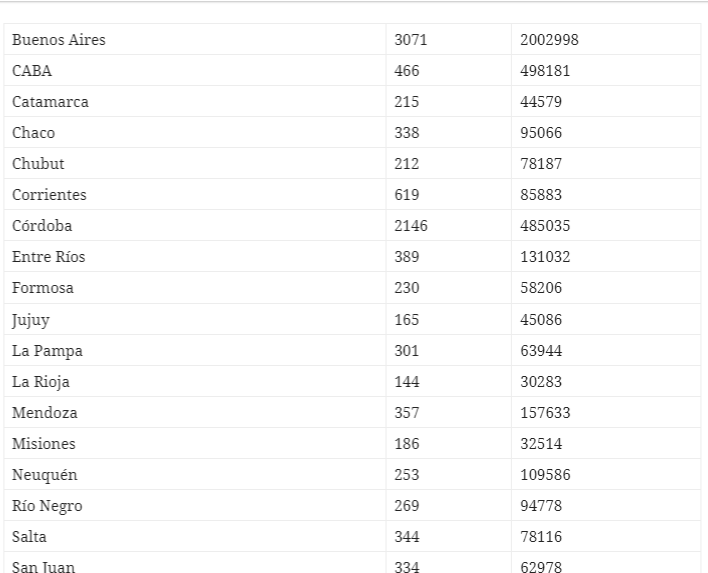Screen dimensions: 708x573
Task: Select the Entre Ríos row name
Action: [48, 257]
